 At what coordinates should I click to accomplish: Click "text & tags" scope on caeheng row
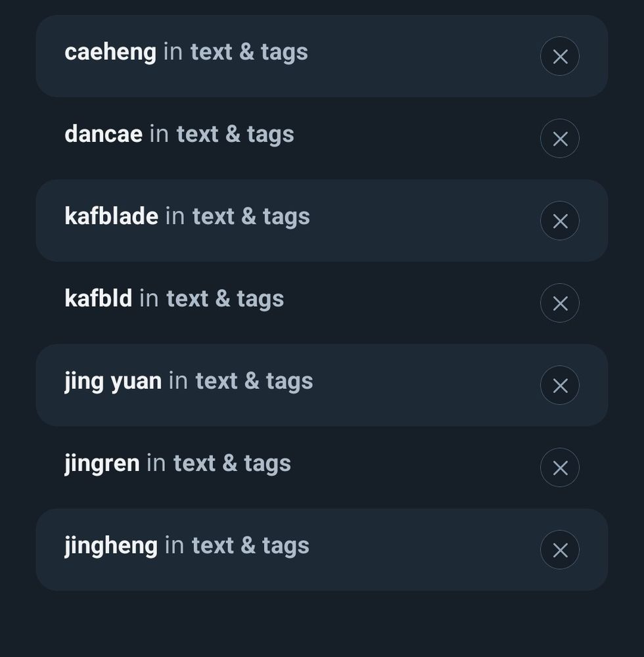(249, 53)
